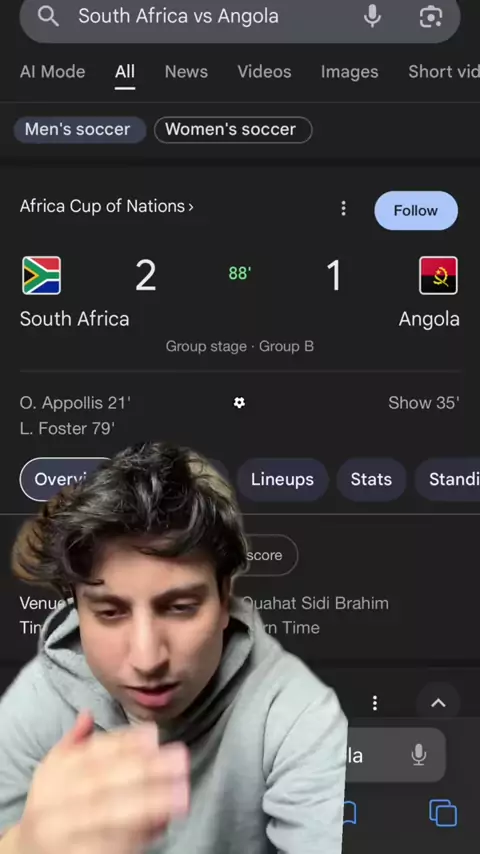Open Google Lens camera search
This screenshot has width=480, height=854.
pyautogui.click(x=430, y=16)
